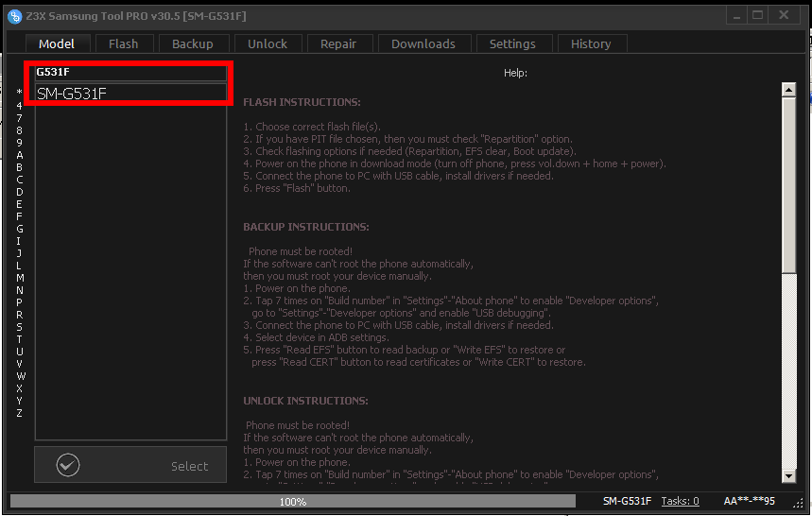The width and height of the screenshot is (812, 516).
Task: Click the G531F model search field
Action: click(x=130, y=73)
